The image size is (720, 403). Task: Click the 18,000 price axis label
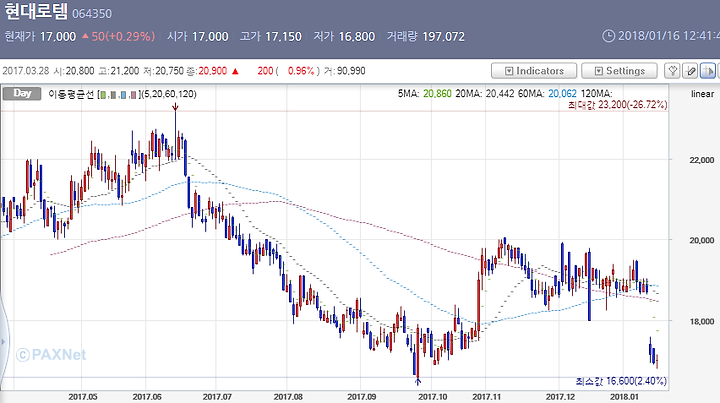click(x=702, y=322)
